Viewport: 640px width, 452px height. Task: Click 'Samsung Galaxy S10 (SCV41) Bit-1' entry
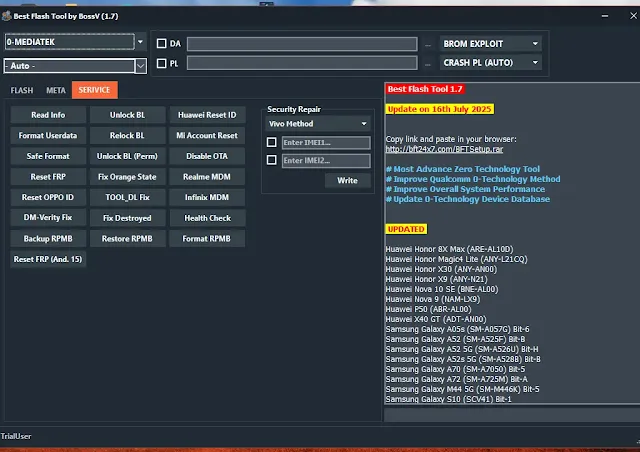click(448, 399)
